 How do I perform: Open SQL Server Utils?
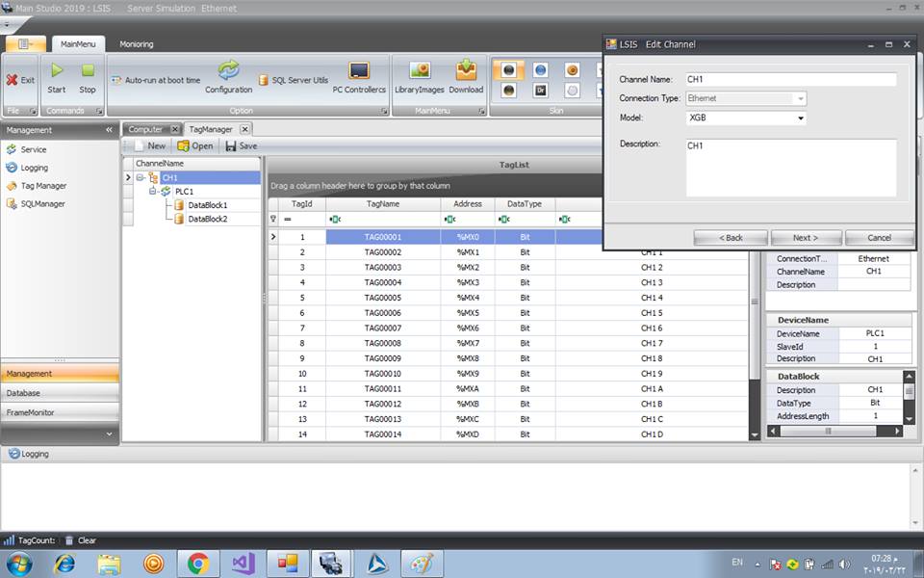pyautogui.click(x=294, y=80)
